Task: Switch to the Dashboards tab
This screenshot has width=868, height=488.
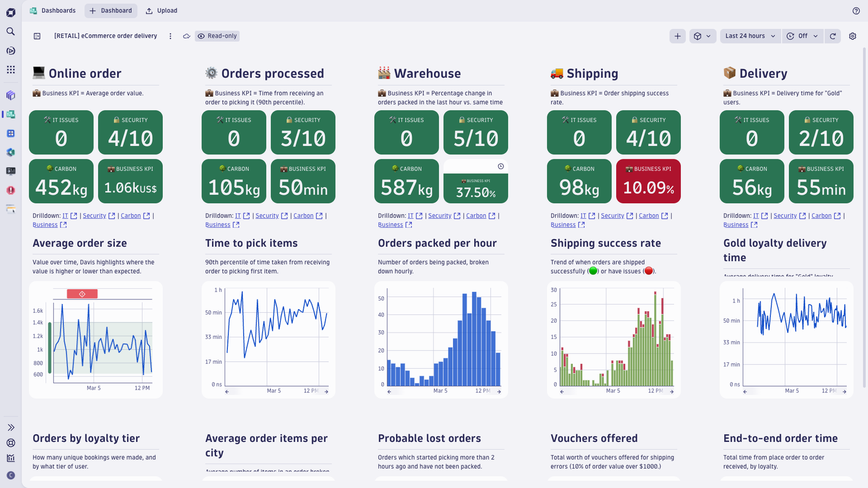Action: click(x=53, y=11)
